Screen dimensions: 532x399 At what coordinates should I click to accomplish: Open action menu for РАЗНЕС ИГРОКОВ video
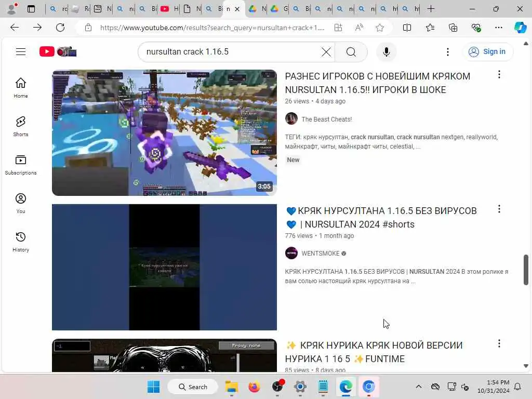point(499,75)
